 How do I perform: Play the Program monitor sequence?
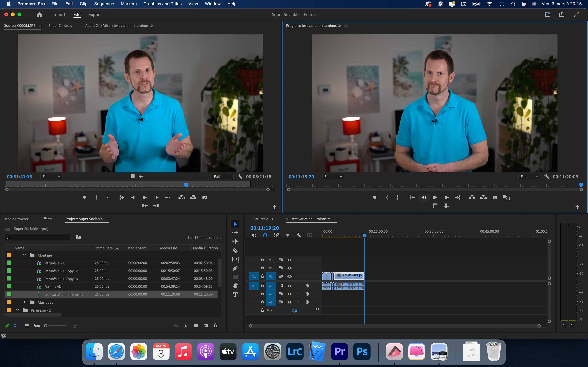coord(435,198)
